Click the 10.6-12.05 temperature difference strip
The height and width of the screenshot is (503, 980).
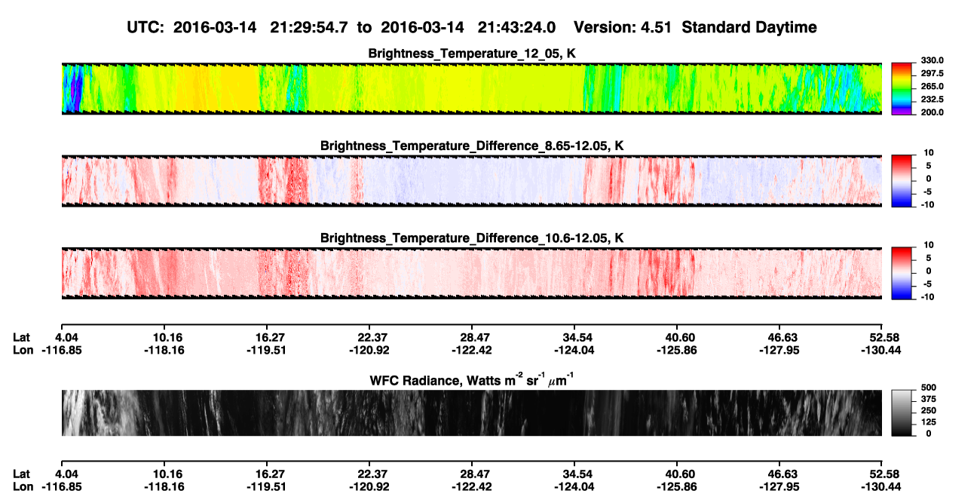[471, 272]
